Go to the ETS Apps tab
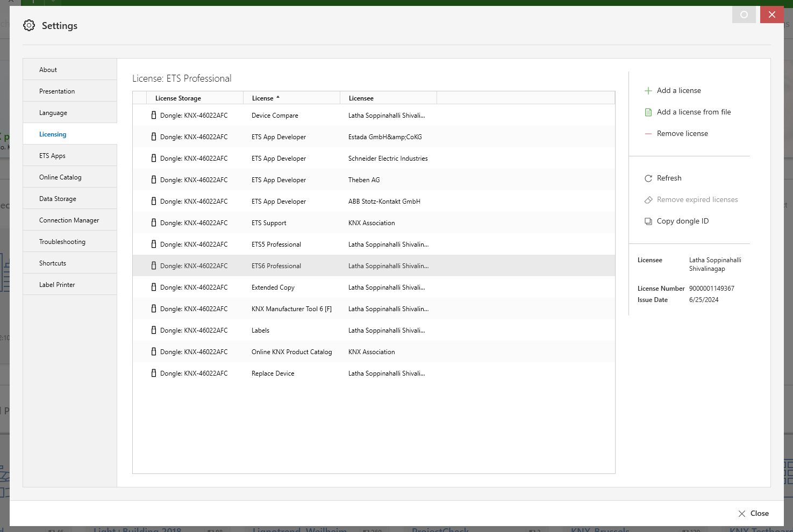793x532 pixels. (x=70, y=155)
